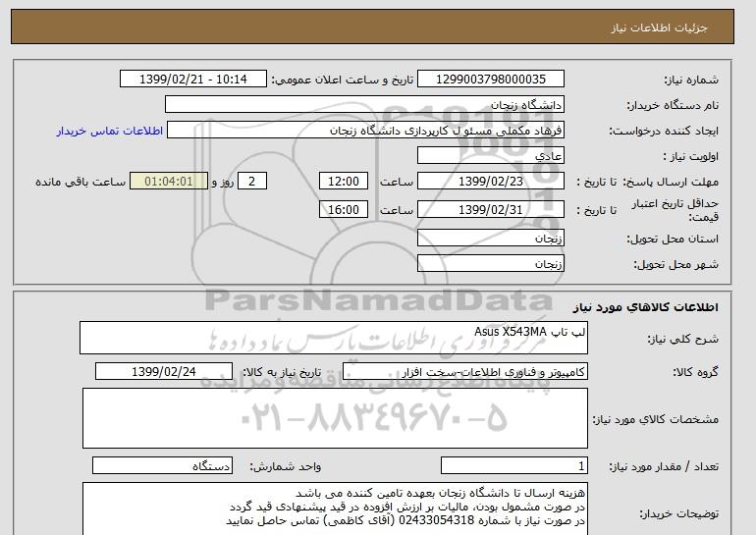Click the response deadline time field 12:00
The width and height of the screenshot is (756, 535).
click(x=344, y=182)
